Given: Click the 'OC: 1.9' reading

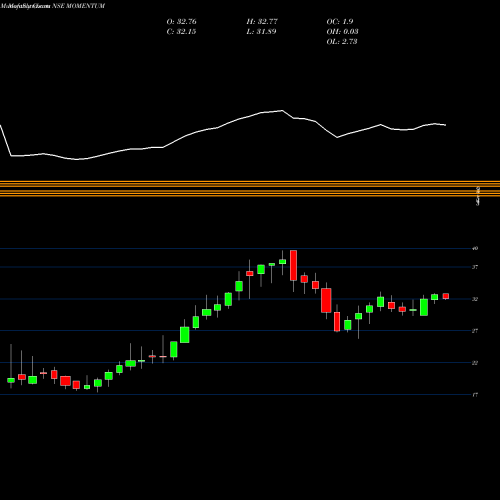Looking at the screenshot, I should tap(340, 22).
